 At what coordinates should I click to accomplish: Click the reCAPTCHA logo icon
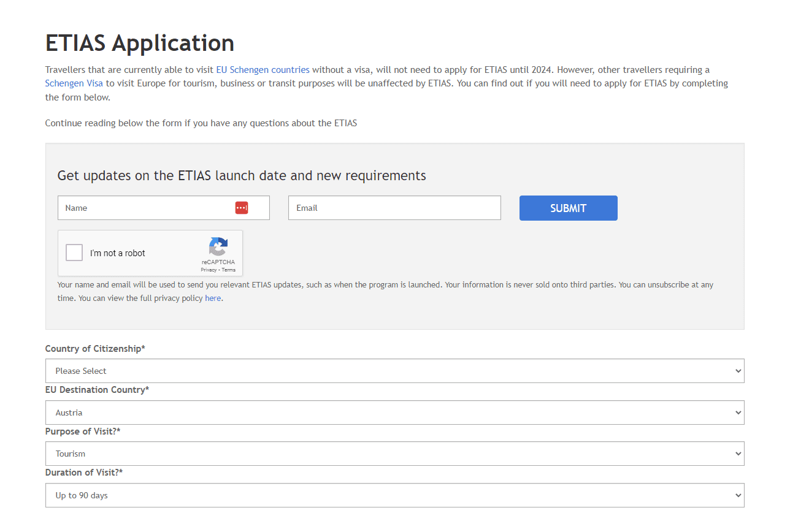click(x=218, y=247)
